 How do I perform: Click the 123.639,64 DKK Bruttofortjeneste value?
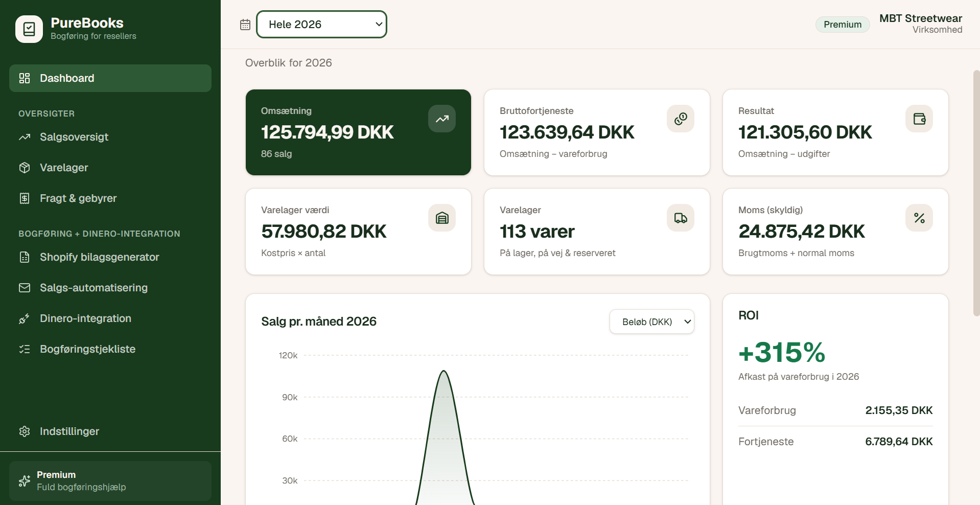[x=567, y=132]
